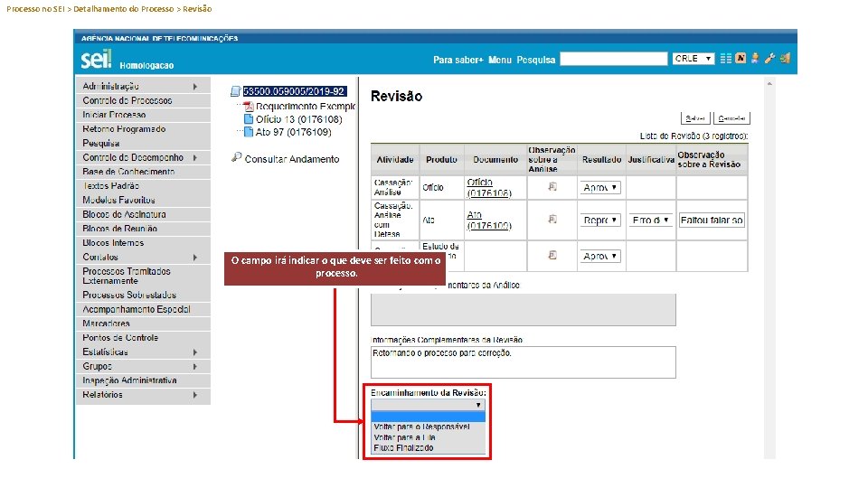View analysis observation icon in Ato row
Image resolution: width=868 pixels, height=488 pixels.
552,220
